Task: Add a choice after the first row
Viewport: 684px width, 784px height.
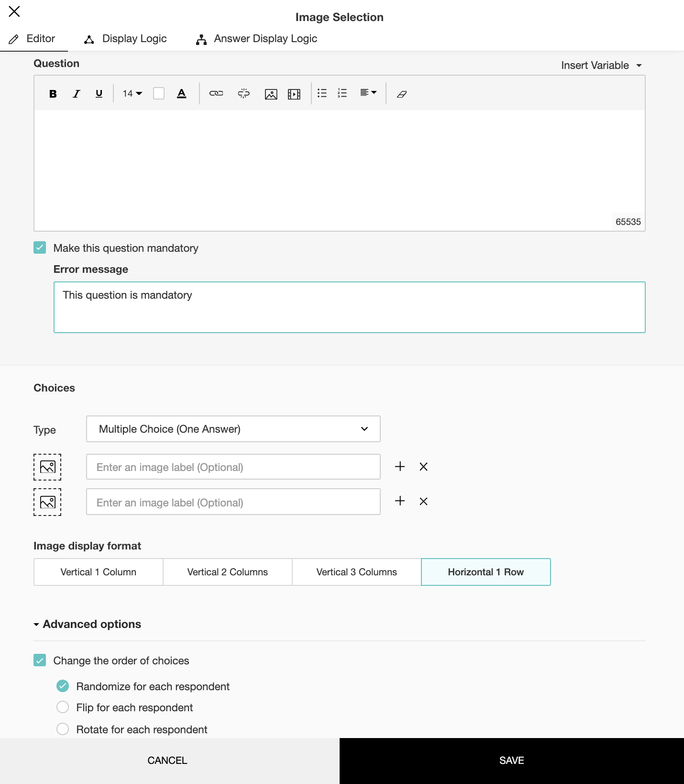Action: coord(400,467)
